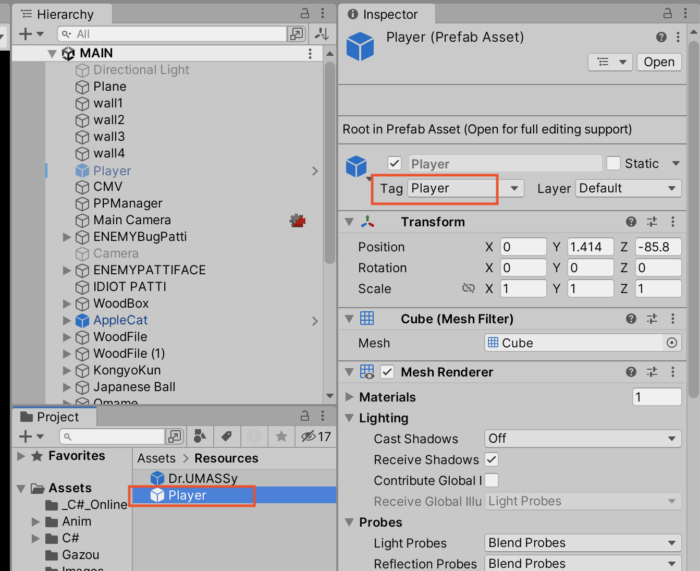Screen dimensions: 700x571
Task: Open the Tag dropdown
Action: tap(465, 188)
